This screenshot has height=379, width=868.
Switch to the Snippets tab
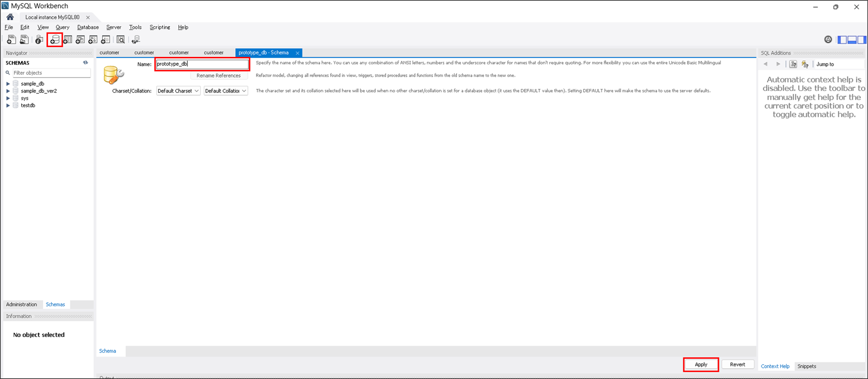(x=807, y=366)
